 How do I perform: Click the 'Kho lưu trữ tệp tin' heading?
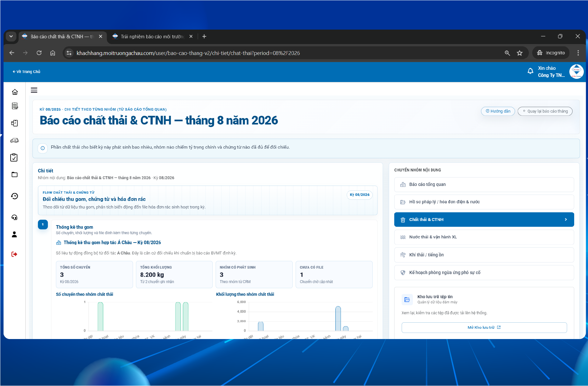click(x=435, y=297)
